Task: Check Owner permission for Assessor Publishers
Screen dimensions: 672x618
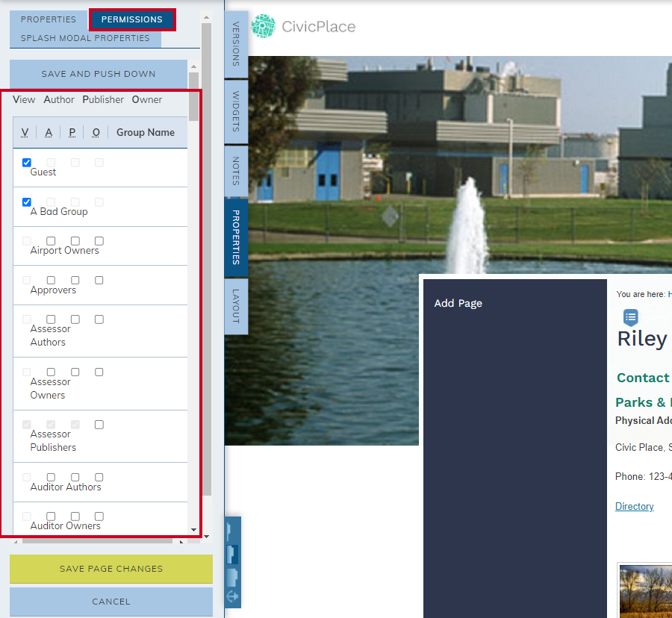Action: [x=99, y=425]
